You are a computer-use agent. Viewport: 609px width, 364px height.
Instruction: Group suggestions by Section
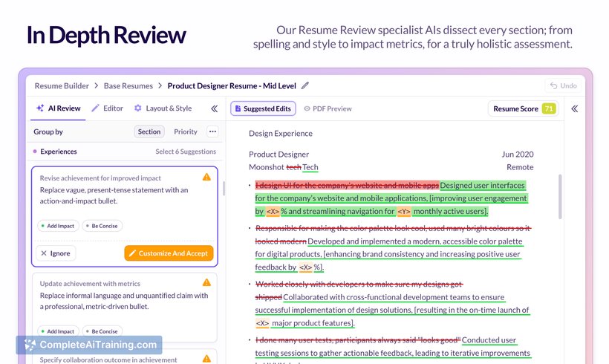pyautogui.click(x=149, y=131)
